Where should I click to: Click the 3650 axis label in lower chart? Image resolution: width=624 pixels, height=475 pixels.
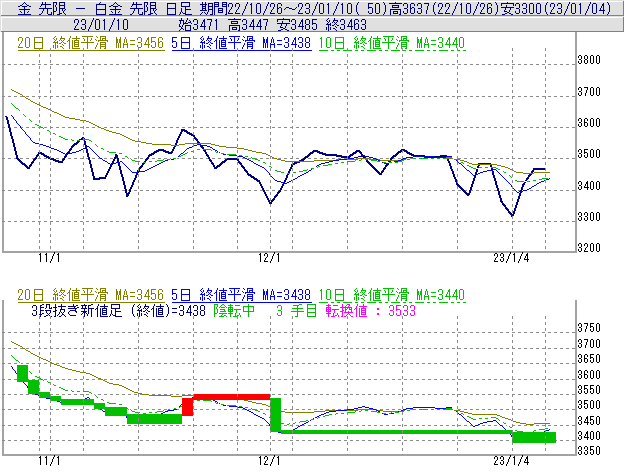(x=589, y=359)
